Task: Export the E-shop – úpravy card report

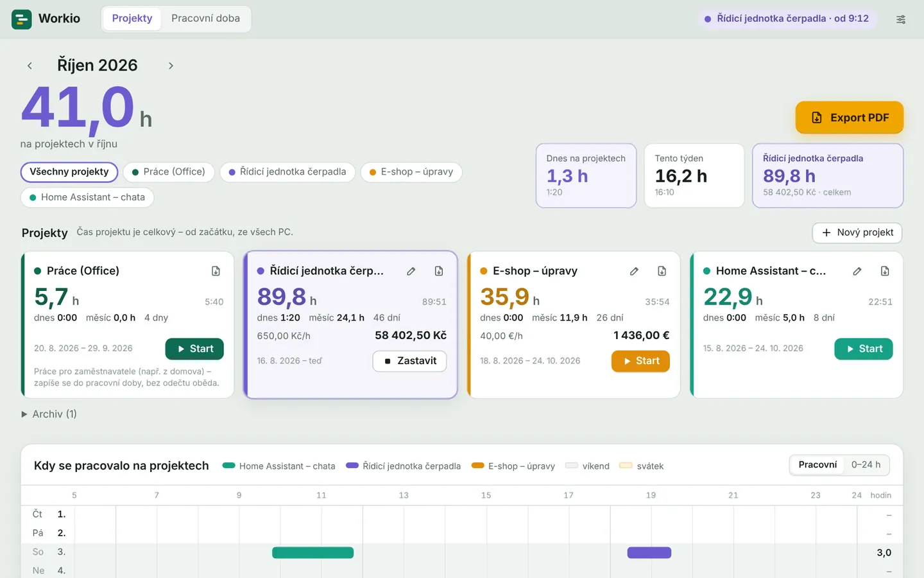Action: pyautogui.click(x=662, y=271)
